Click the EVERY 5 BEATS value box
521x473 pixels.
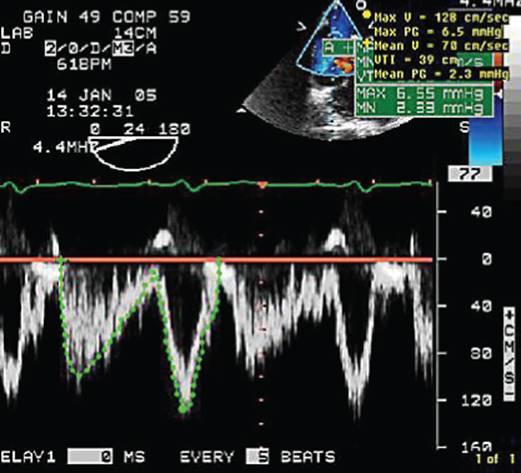coord(257,457)
